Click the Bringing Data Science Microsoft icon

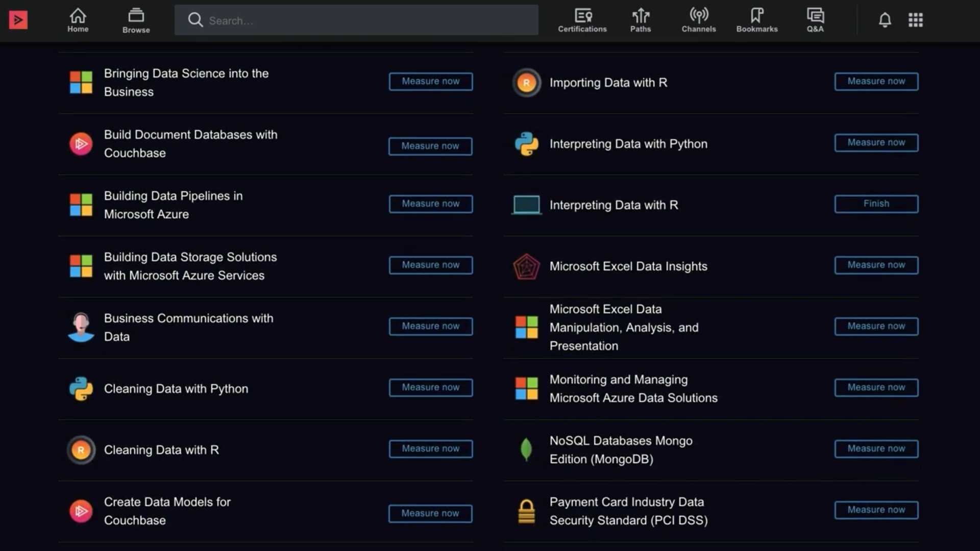coord(81,82)
